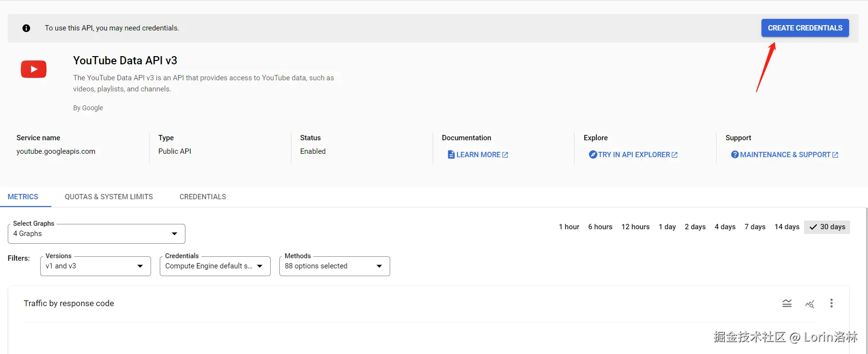Viewport: 868px width, 354px height.
Task: Open the Learn More documentation link
Action: pos(478,154)
